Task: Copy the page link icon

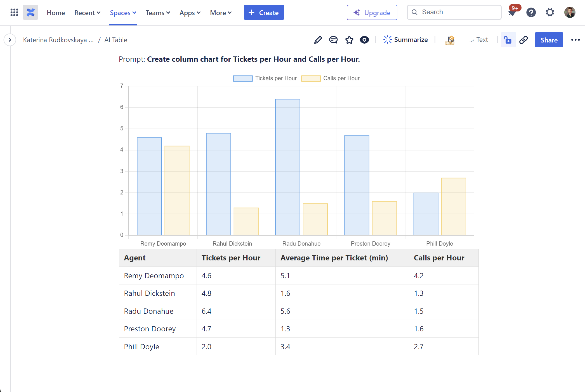Action: 523,40
